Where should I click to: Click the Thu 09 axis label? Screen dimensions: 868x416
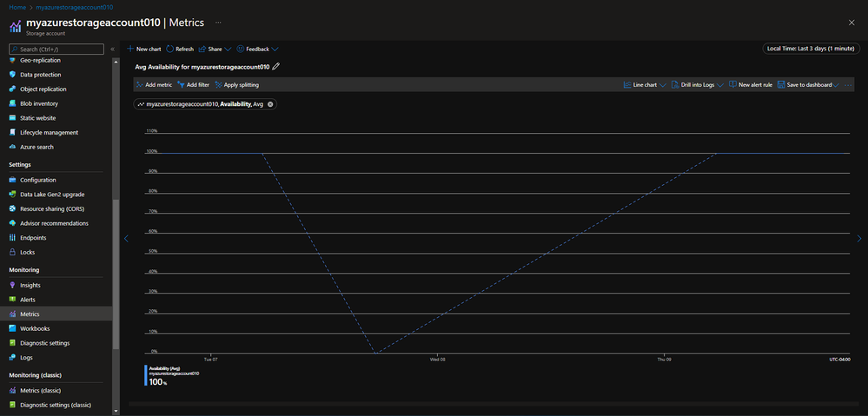(665, 360)
